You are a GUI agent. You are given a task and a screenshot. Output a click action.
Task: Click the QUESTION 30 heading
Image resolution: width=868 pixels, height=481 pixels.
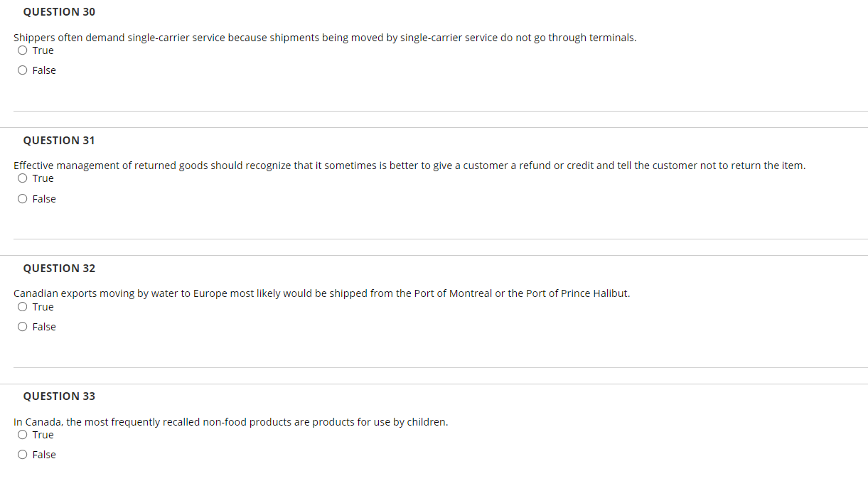pos(58,11)
